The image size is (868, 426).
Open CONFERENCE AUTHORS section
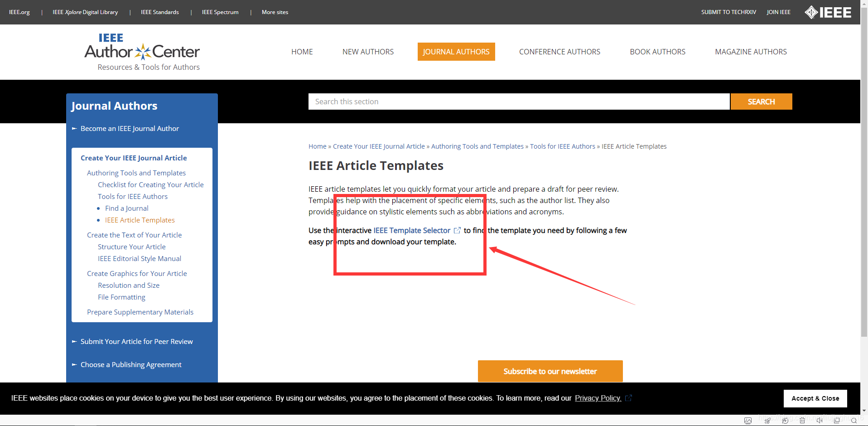[559, 52]
